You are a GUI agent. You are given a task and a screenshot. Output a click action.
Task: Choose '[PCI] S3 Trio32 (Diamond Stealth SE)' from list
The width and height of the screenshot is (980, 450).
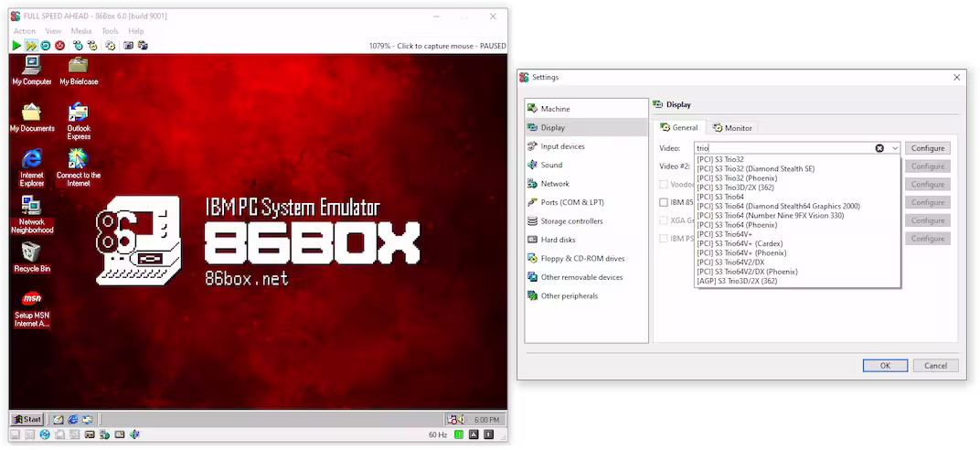[797, 168]
